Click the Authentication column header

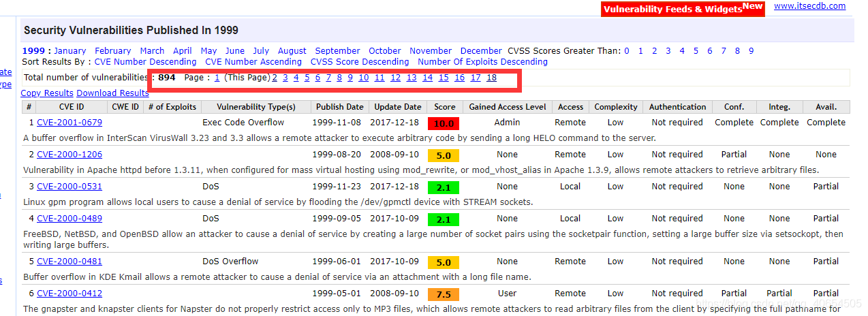click(x=677, y=107)
